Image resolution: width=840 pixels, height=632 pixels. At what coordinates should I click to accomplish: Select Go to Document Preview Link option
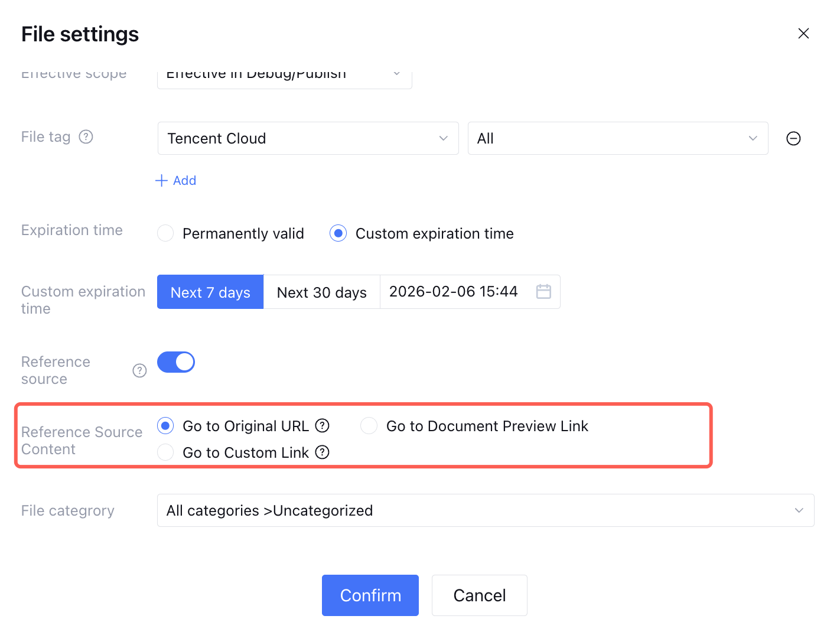pos(369,426)
